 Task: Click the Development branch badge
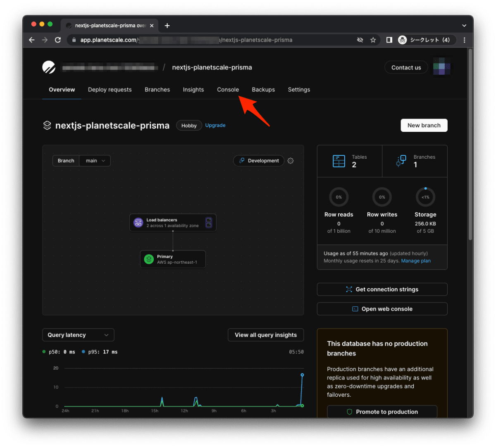259,161
